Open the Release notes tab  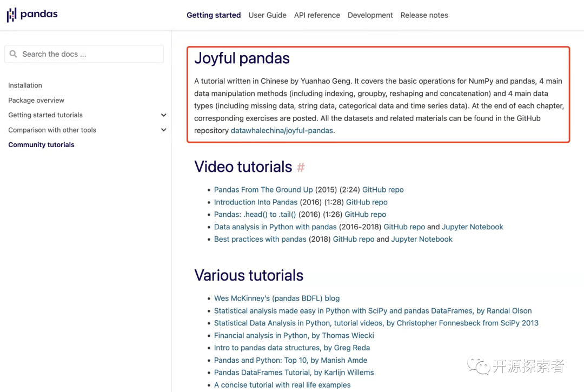coord(424,15)
